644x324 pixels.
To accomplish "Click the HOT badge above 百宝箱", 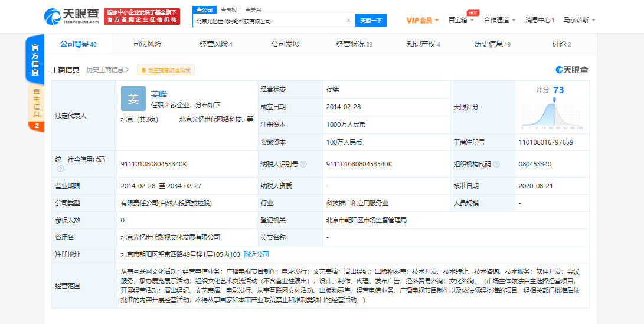I will (473, 13).
